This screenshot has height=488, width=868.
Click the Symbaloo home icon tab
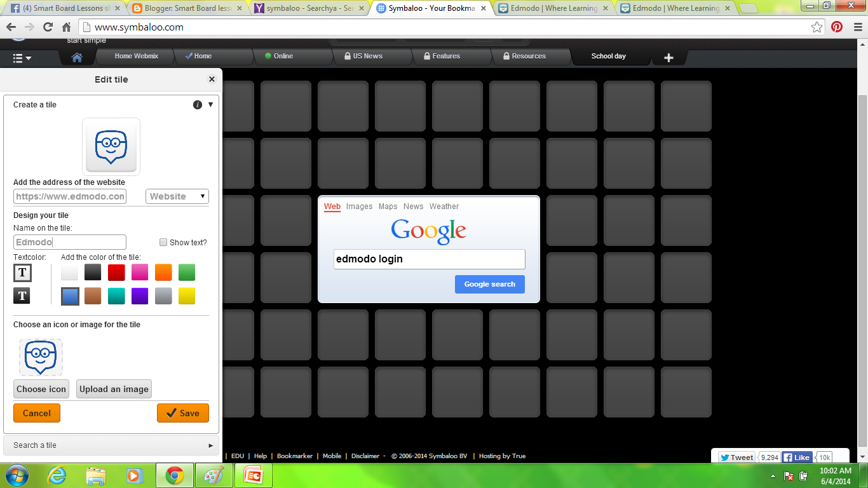[x=77, y=57]
